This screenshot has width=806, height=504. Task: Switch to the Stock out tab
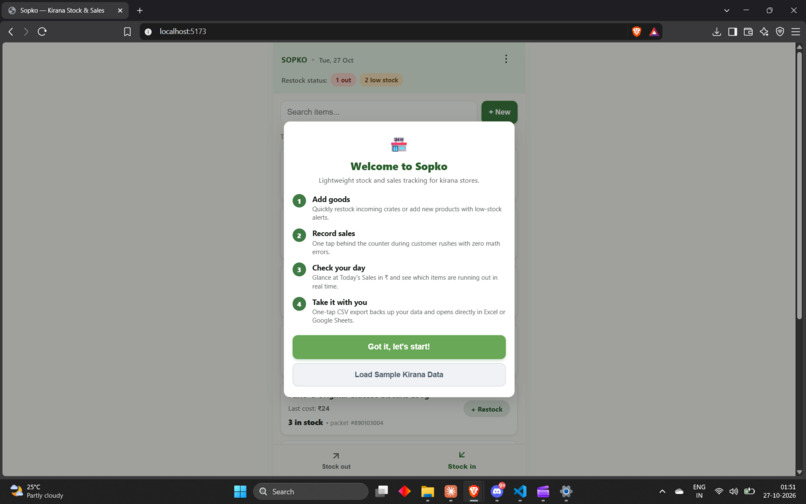click(336, 460)
